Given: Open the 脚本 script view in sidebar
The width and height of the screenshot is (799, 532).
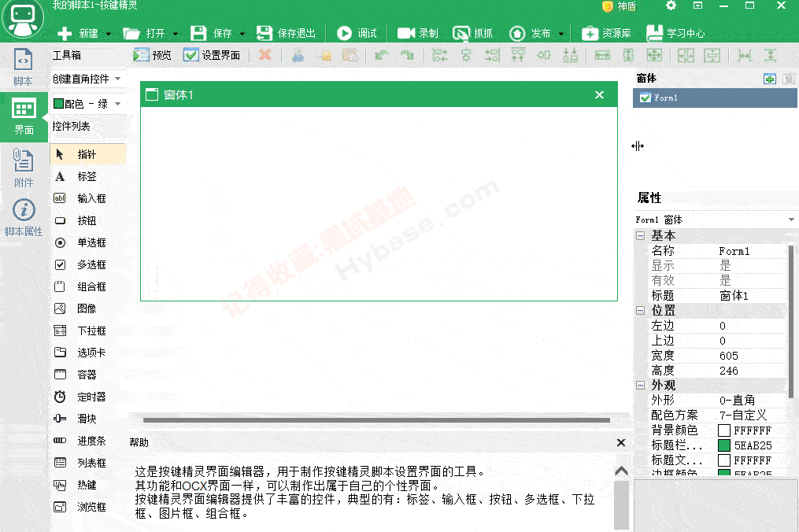Looking at the screenshot, I should pyautogui.click(x=23, y=67).
